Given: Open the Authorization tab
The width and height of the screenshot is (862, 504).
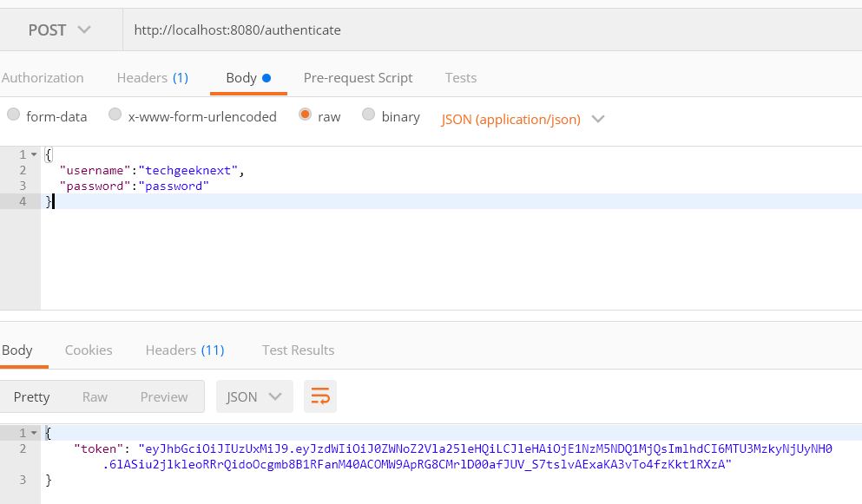Looking at the screenshot, I should pyautogui.click(x=43, y=78).
